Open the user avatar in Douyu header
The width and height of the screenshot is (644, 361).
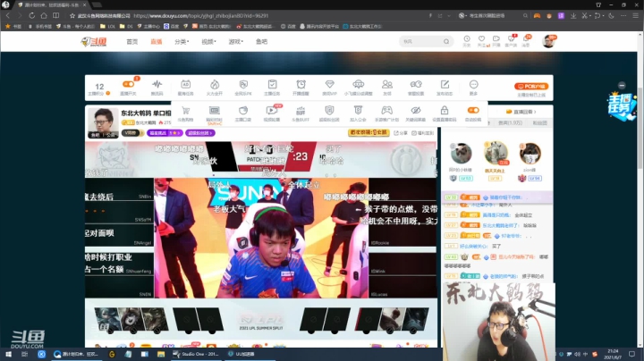click(x=548, y=41)
